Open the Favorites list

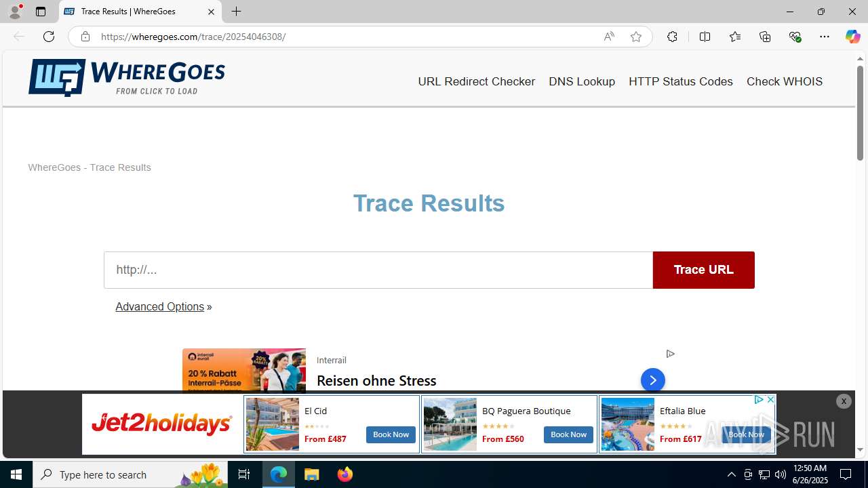click(735, 37)
